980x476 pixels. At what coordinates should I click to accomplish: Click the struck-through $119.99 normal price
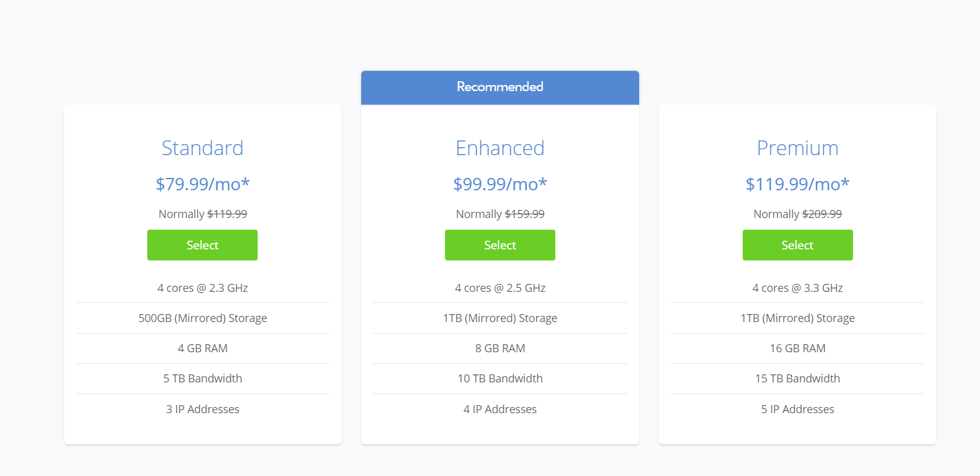pos(227,214)
